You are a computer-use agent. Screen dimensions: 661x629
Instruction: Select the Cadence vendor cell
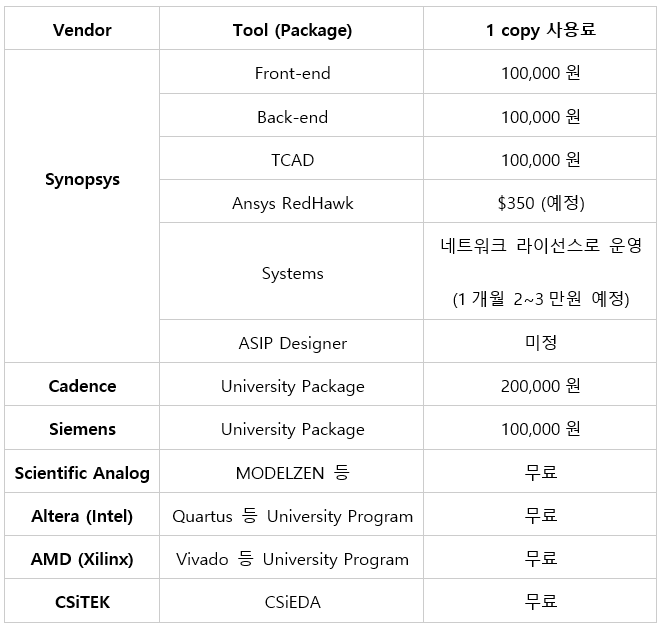[82, 386]
